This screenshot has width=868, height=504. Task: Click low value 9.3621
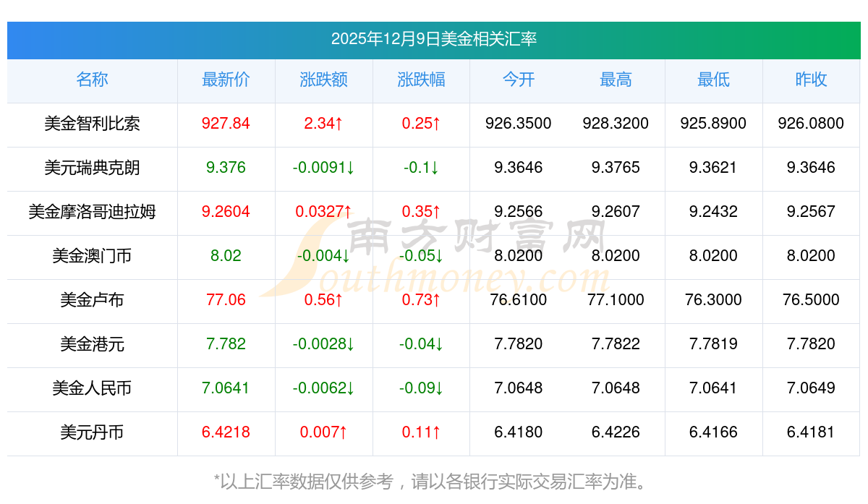tap(713, 168)
